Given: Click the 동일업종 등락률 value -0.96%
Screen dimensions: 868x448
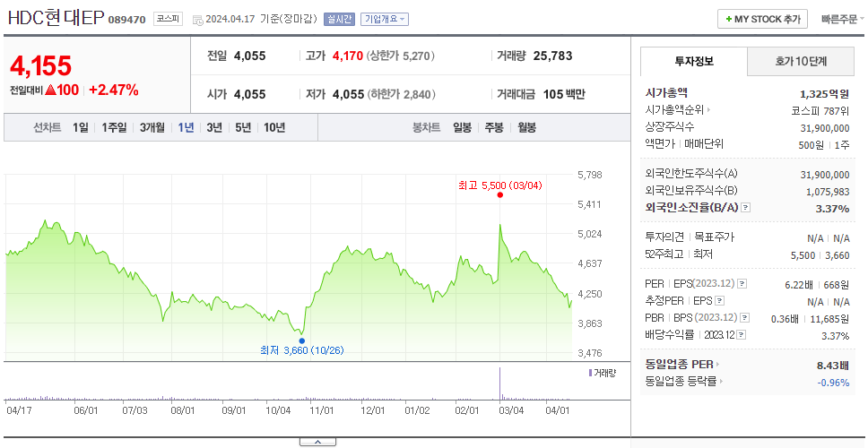Looking at the screenshot, I should pos(833,383).
